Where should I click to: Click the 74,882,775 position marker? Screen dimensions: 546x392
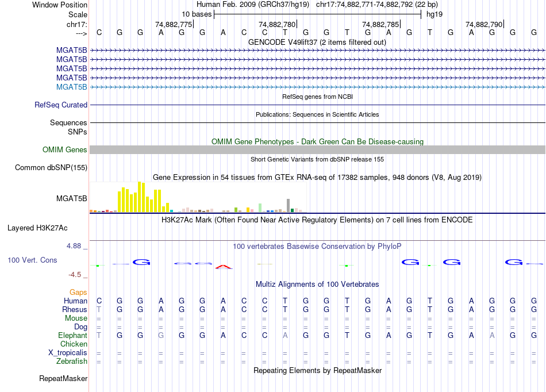pos(174,24)
